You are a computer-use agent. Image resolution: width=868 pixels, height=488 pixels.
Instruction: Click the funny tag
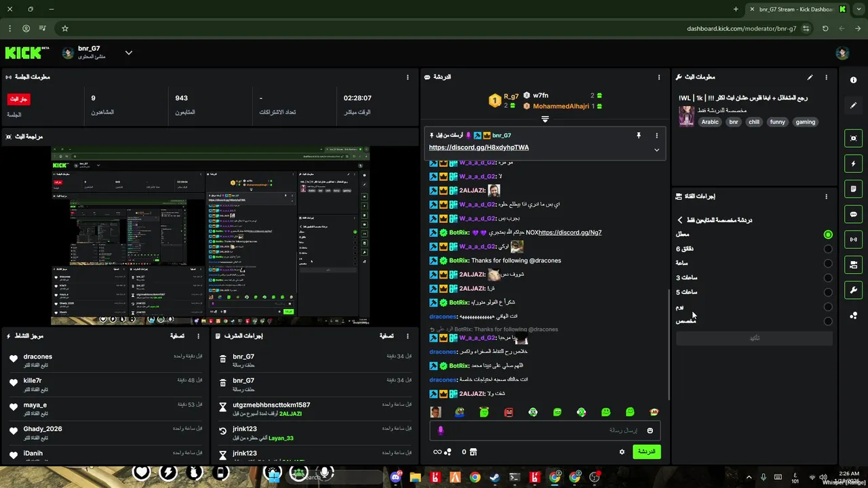point(777,122)
